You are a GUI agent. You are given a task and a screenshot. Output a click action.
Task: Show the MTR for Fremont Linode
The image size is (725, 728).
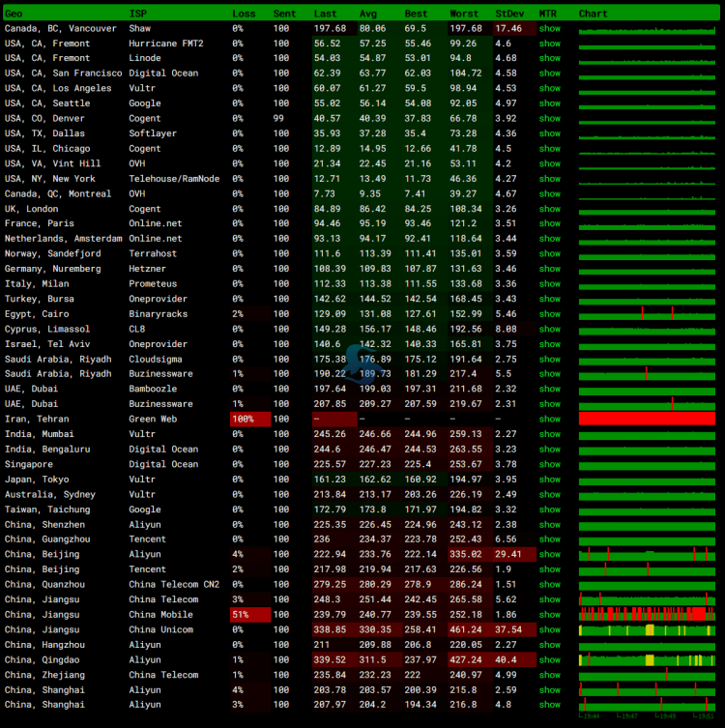click(549, 58)
